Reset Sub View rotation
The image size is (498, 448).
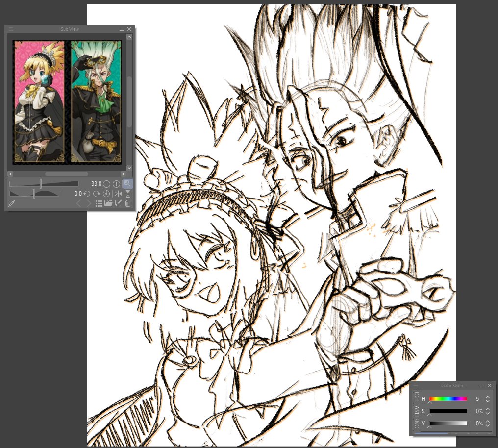[106, 194]
